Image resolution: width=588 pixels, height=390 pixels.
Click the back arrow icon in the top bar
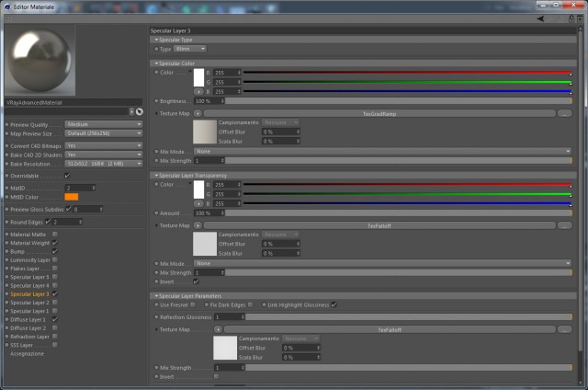click(540, 18)
